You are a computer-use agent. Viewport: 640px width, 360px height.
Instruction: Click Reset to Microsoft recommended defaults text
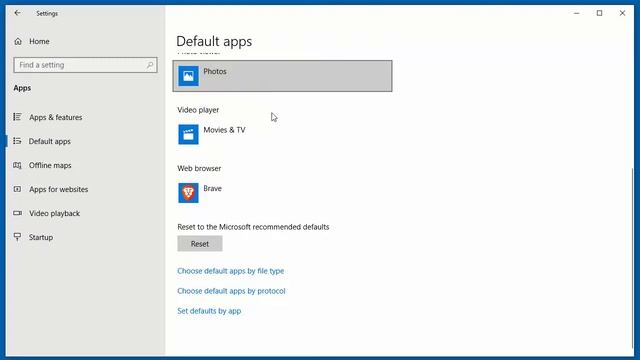coord(253,227)
